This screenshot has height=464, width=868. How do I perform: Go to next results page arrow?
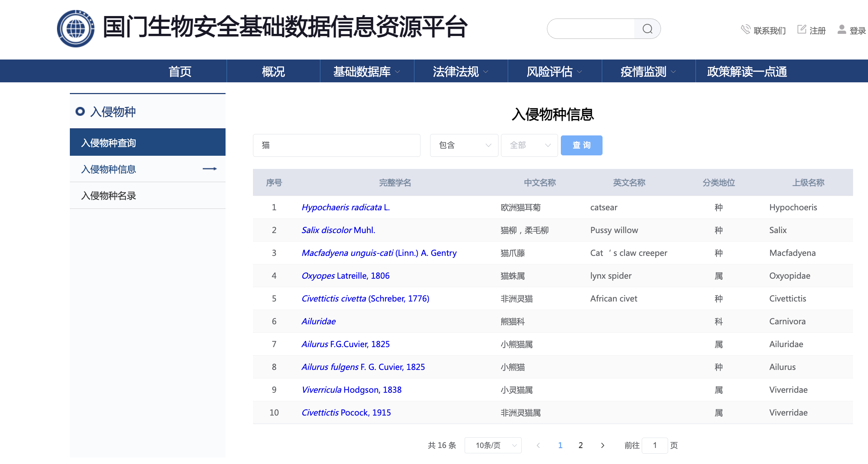[603, 445]
